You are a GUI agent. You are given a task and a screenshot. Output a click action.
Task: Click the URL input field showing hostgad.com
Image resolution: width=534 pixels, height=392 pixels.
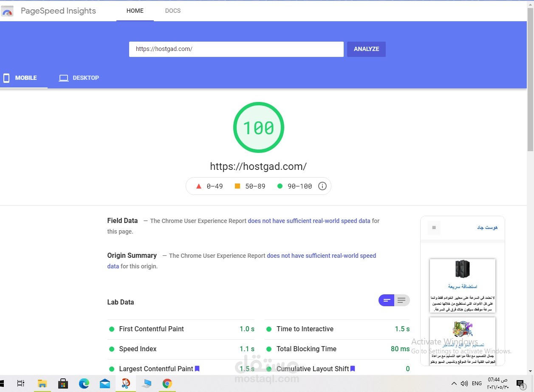click(x=236, y=49)
